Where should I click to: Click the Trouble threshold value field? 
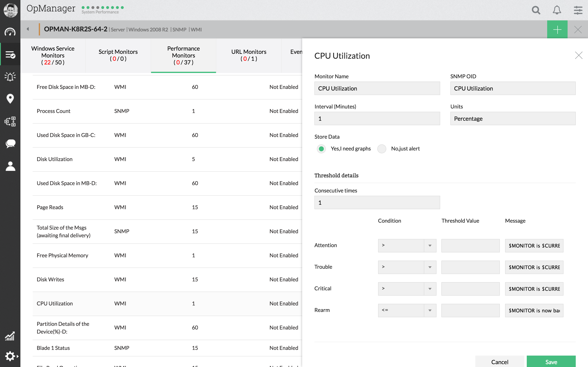click(470, 267)
